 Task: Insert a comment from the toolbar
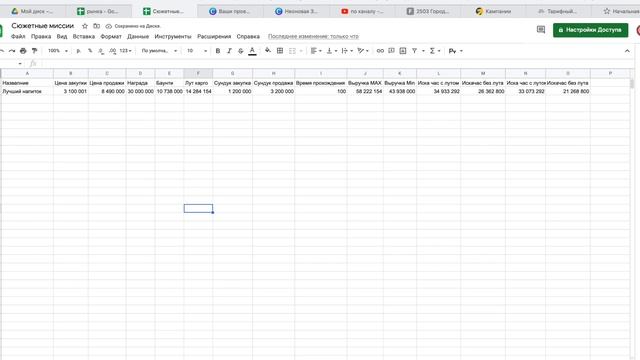click(x=391, y=51)
